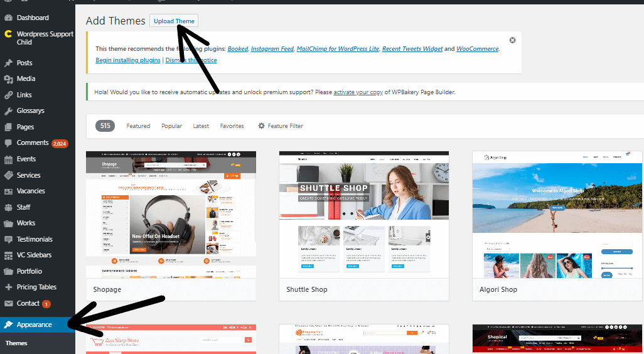Switch to the Favorites tab
Viewport: 644px width, 354px height.
[232, 126]
